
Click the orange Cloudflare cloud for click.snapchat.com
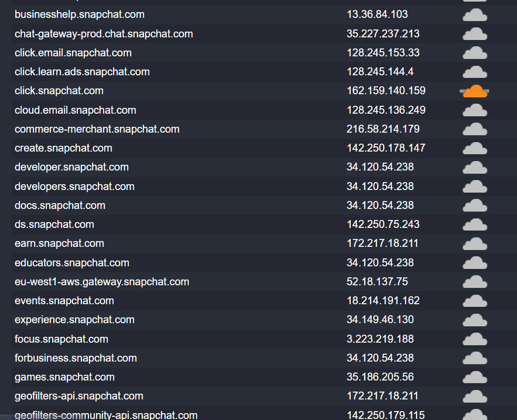(475, 92)
